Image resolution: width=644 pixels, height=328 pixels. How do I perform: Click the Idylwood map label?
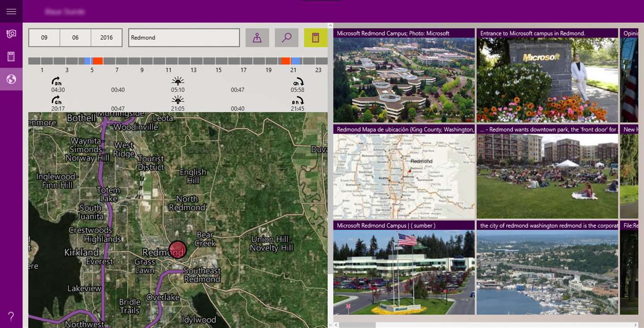(x=199, y=320)
